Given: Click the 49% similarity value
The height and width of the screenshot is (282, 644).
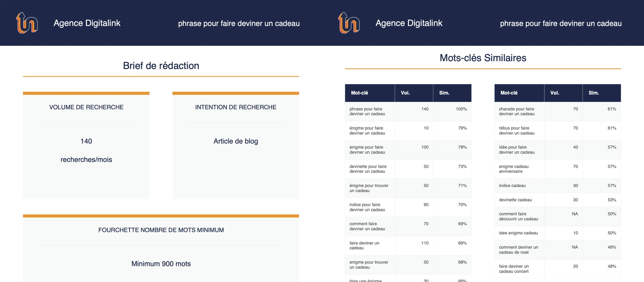Looking at the screenshot, I should coord(612,247).
